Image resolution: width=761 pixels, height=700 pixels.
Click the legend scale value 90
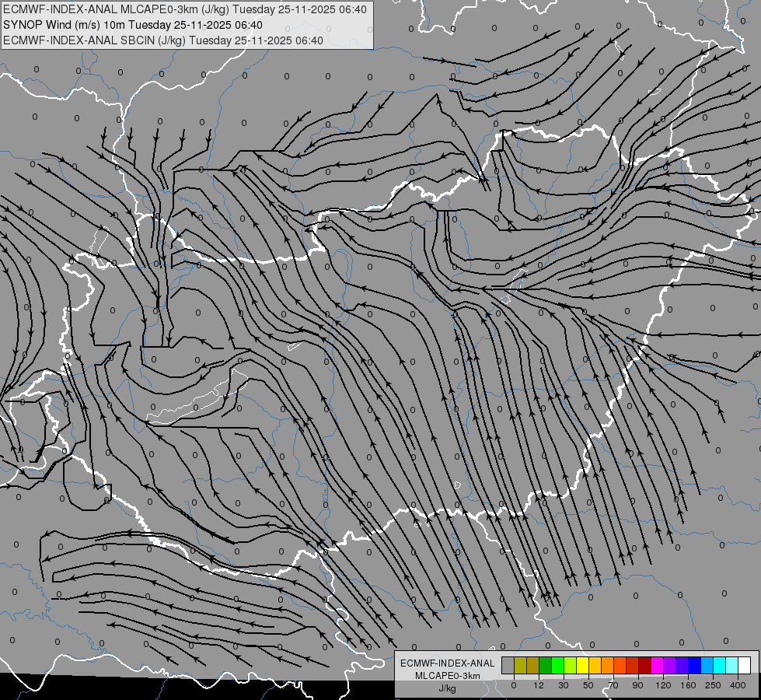tap(637, 685)
